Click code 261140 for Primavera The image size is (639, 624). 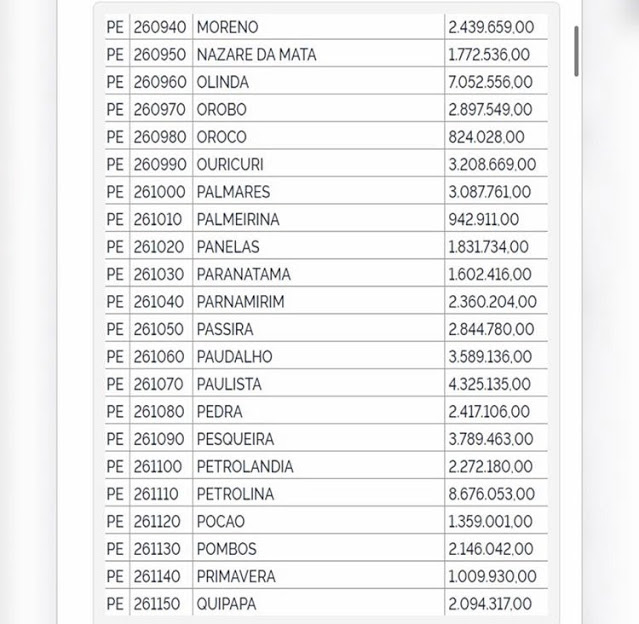(x=159, y=576)
